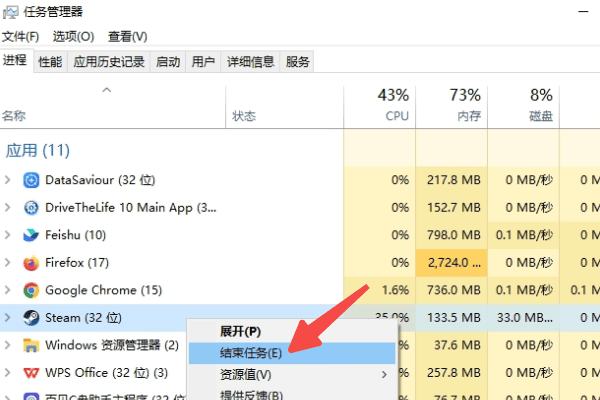Click the Steam app icon
The image size is (600, 400).
coord(31,318)
